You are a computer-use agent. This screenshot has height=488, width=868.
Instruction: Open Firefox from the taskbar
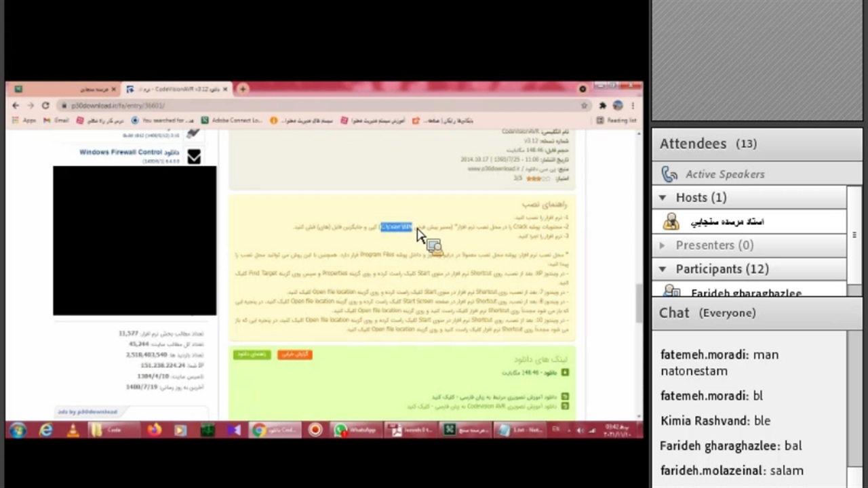(x=155, y=430)
